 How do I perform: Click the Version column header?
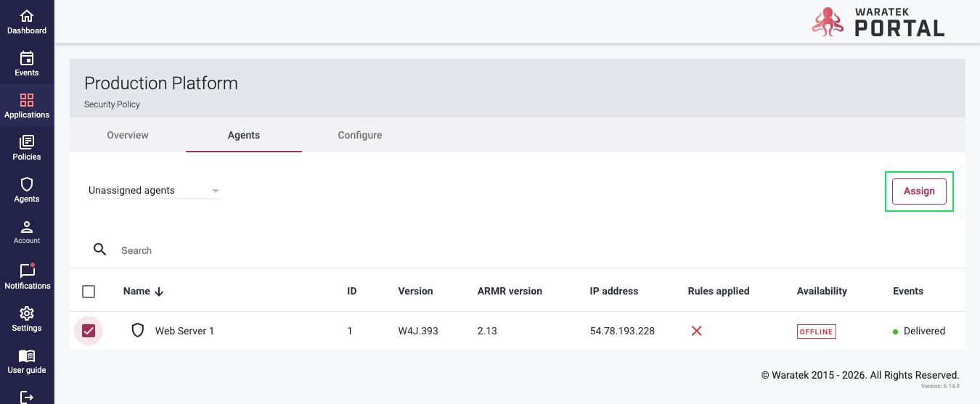[x=415, y=291]
